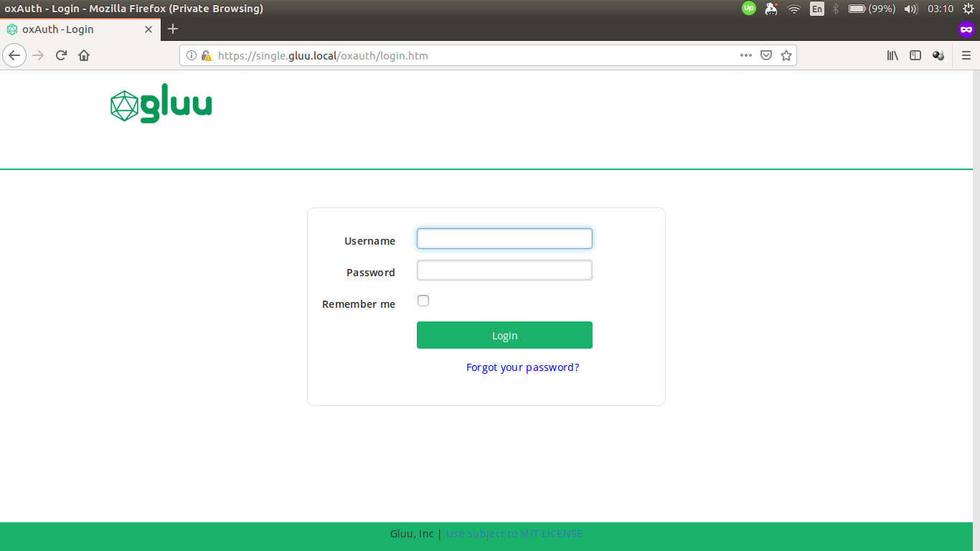Open the page actions dots menu

746,55
